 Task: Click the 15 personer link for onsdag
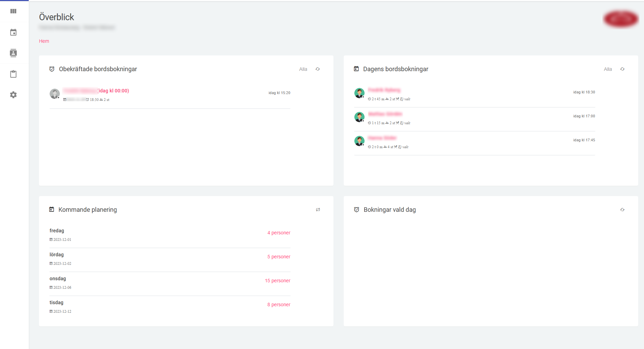[x=277, y=281]
